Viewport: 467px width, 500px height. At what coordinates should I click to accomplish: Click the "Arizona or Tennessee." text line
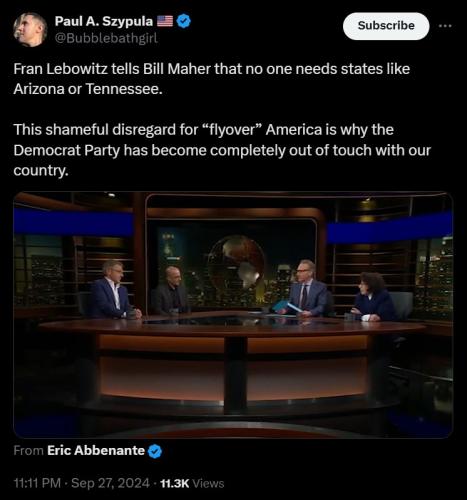click(x=88, y=89)
